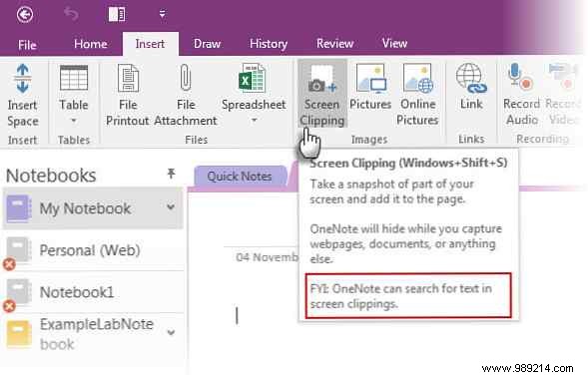Start Record Audio

(522, 95)
